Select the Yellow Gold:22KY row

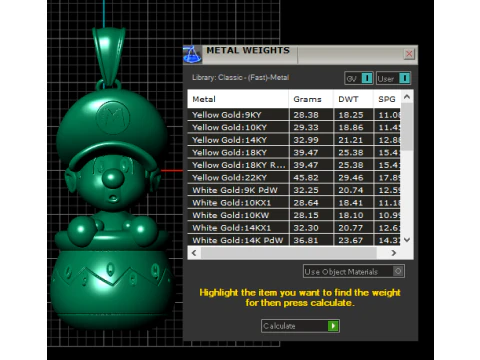point(294,178)
